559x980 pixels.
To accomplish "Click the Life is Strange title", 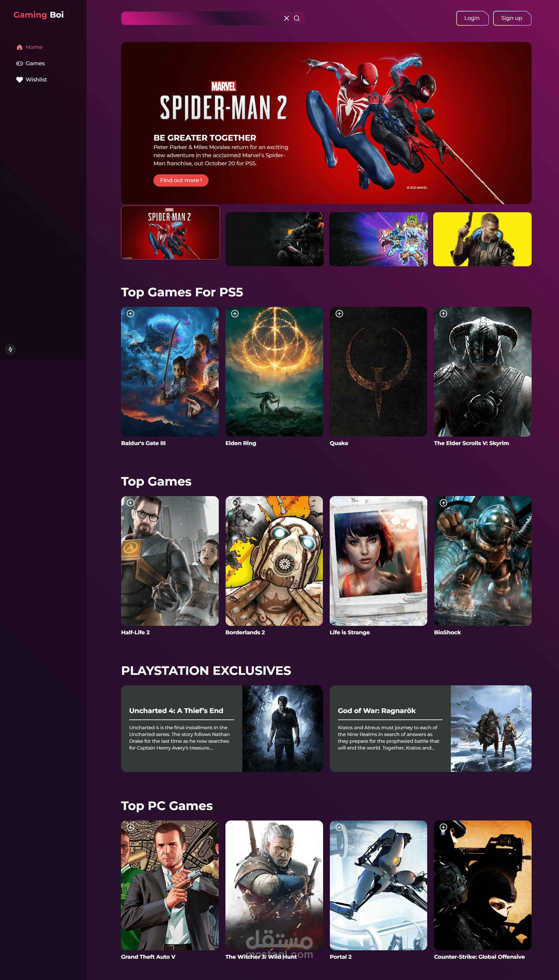I will 350,632.
